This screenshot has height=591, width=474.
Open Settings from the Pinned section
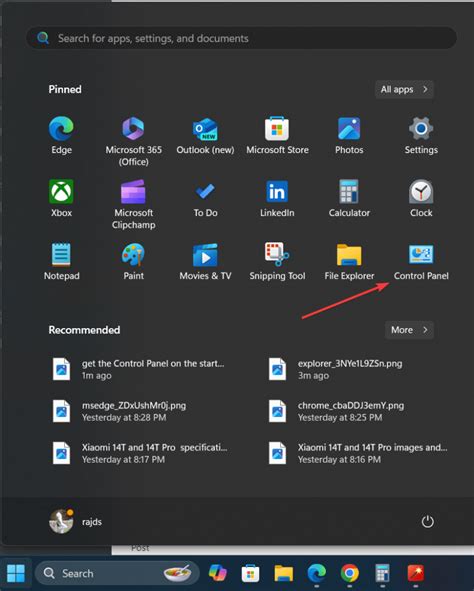coord(421,135)
